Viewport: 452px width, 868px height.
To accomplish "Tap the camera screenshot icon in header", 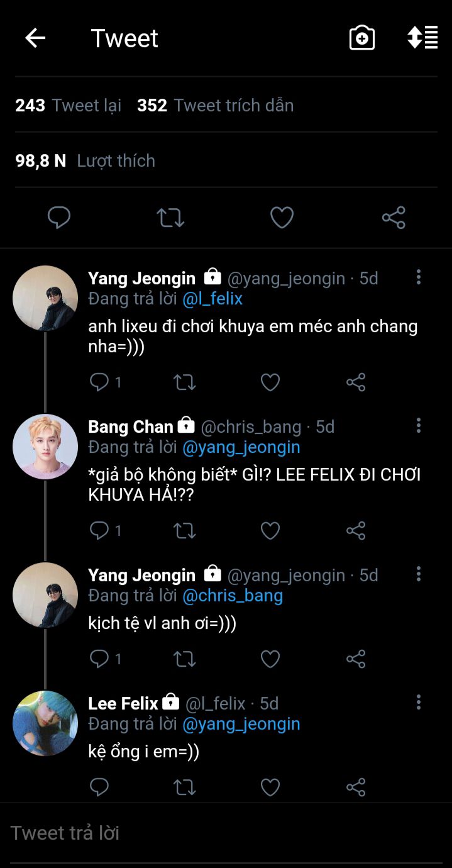I will [362, 38].
